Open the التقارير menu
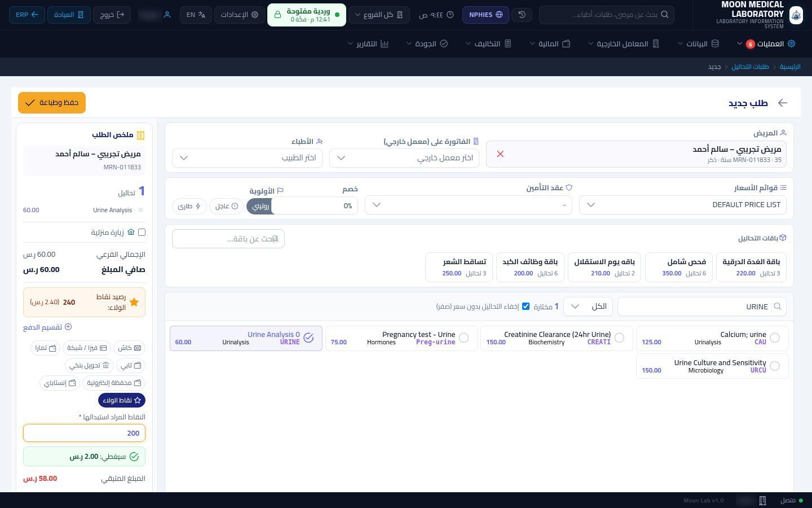 pos(368,44)
